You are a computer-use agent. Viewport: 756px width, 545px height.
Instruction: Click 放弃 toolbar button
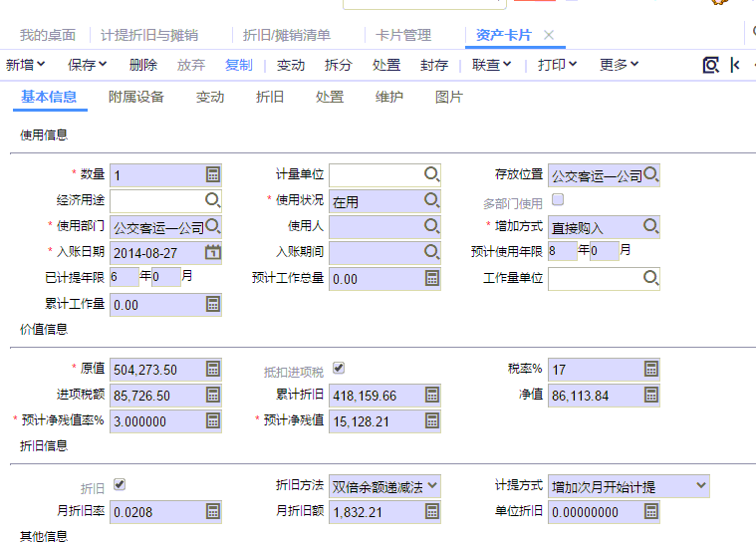click(x=191, y=65)
